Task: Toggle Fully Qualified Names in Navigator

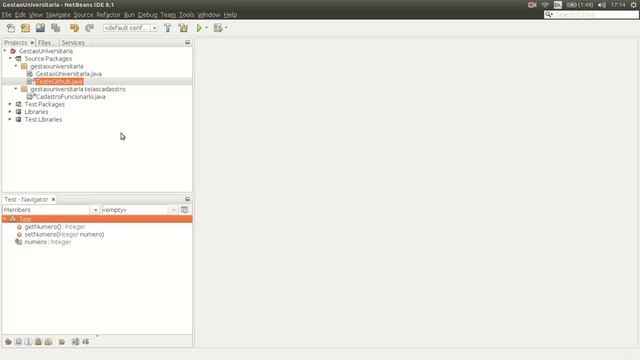Action: 62,342
